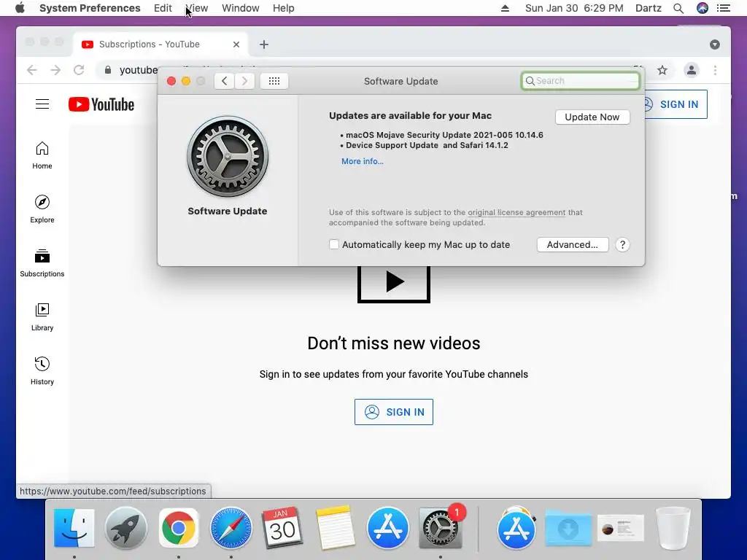Bookmark this page with star icon
Image resolution: width=747 pixels, height=560 pixels.
(x=662, y=71)
